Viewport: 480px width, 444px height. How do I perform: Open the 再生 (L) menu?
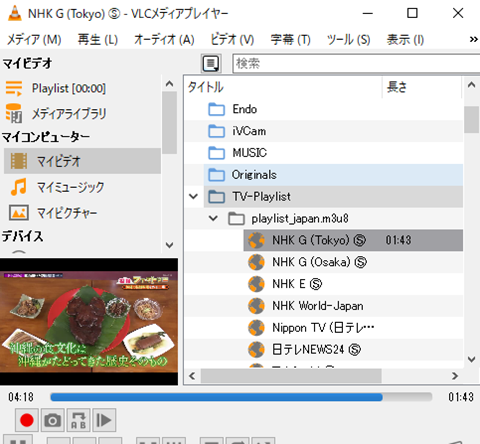pyautogui.click(x=98, y=40)
